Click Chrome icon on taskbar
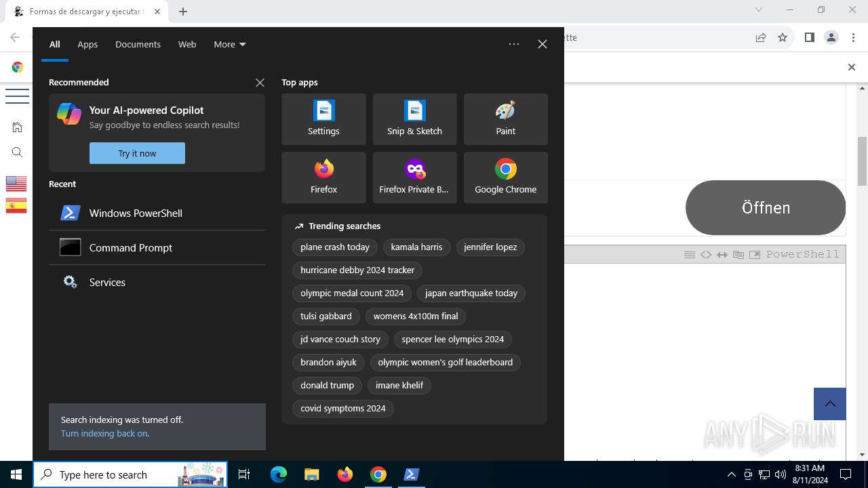 tap(378, 474)
